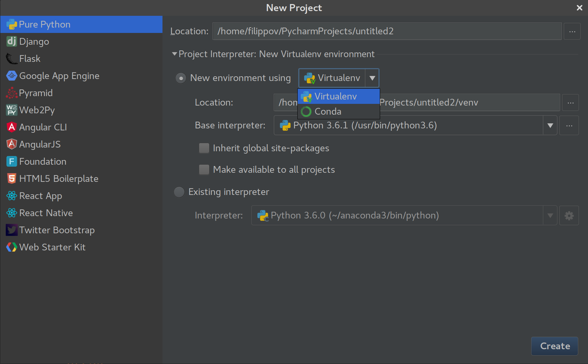
Task: Click the React Native atom icon
Action: pos(12,213)
